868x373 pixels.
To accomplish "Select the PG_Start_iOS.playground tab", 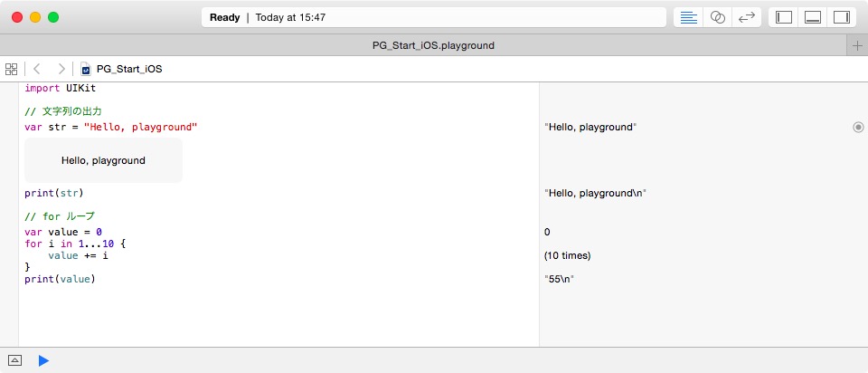I will pyautogui.click(x=433, y=45).
